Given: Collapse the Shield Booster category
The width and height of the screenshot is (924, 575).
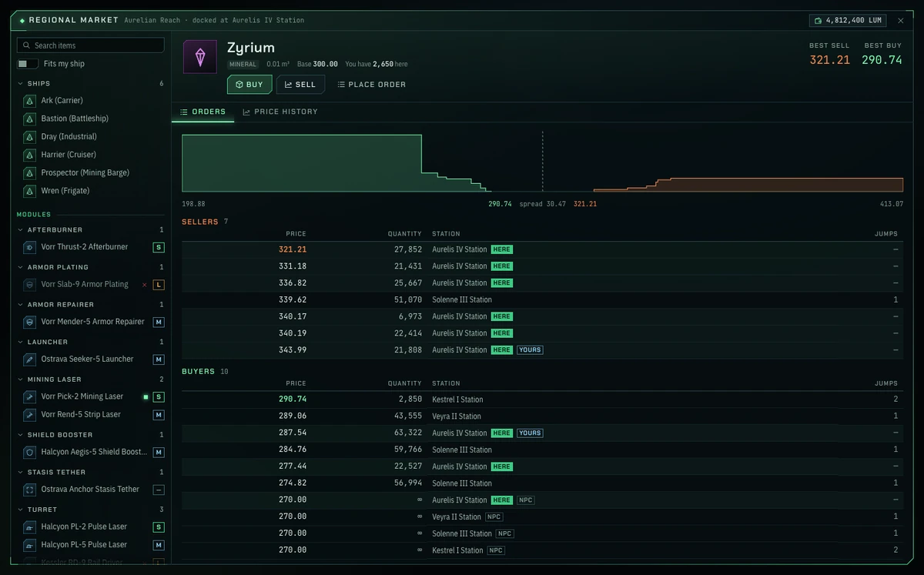Looking at the screenshot, I should tap(91, 434).
